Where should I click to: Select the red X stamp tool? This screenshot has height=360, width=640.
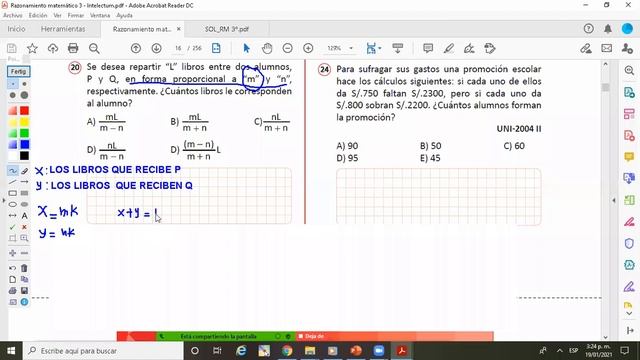[24, 227]
